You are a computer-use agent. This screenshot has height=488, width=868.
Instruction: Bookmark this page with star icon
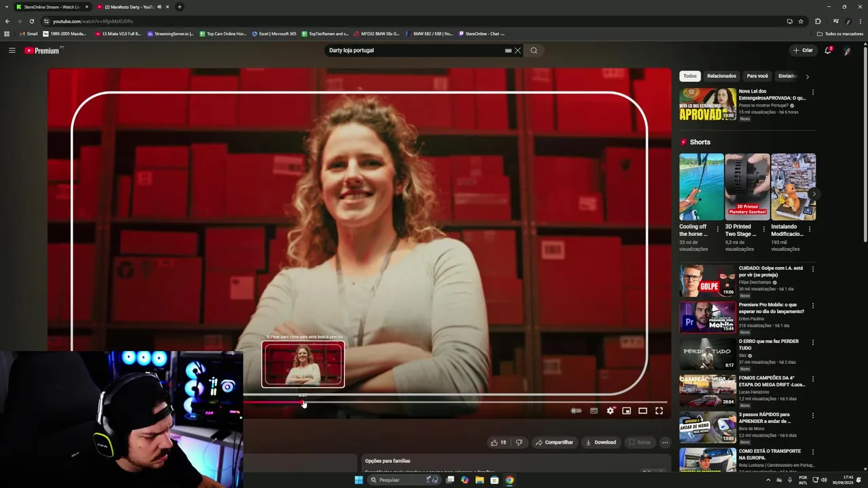click(x=801, y=21)
